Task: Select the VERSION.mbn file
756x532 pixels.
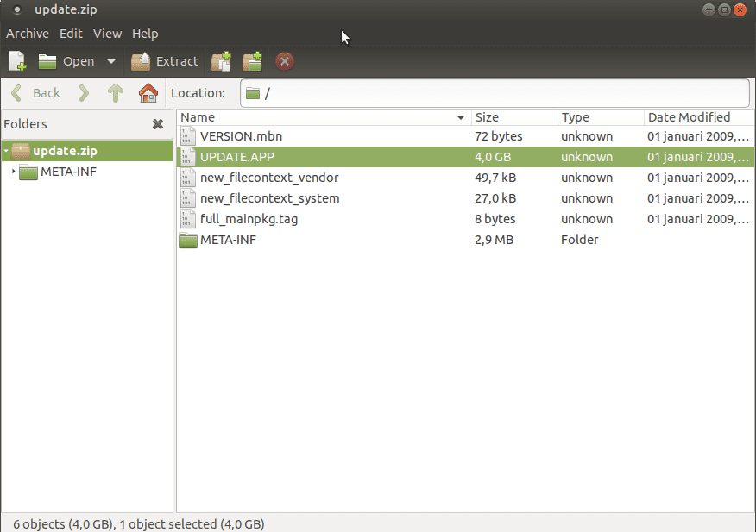Action: coord(466,136)
